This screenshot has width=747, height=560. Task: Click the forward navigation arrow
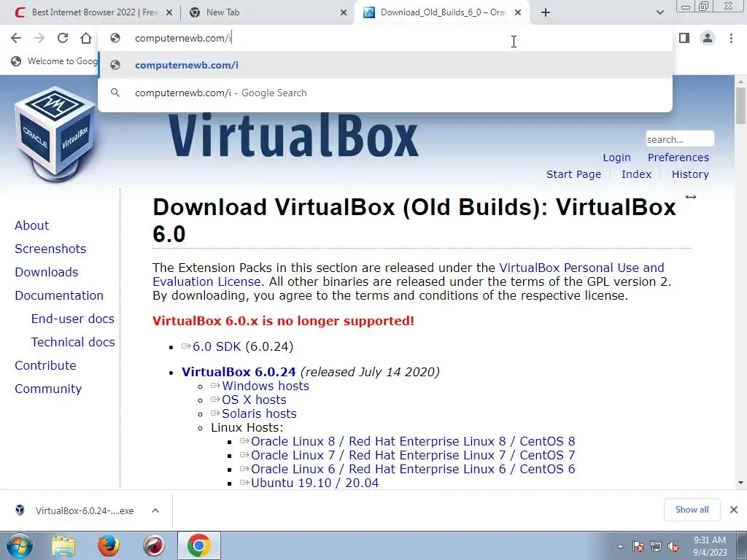[x=39, y=38]
